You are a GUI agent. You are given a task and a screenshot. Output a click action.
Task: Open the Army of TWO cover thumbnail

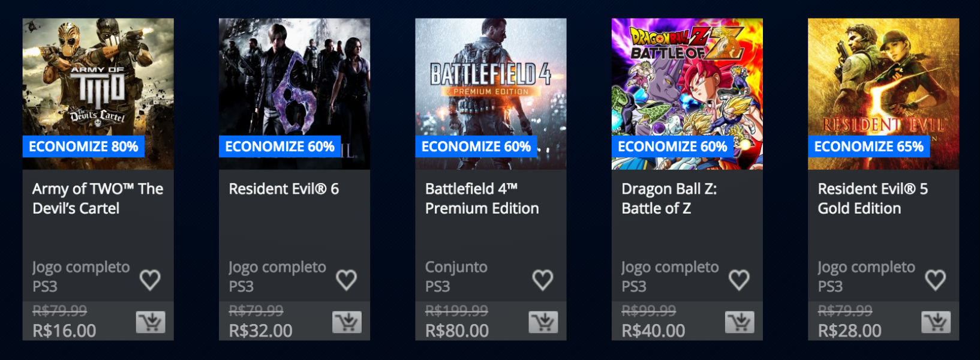(98, 94)
